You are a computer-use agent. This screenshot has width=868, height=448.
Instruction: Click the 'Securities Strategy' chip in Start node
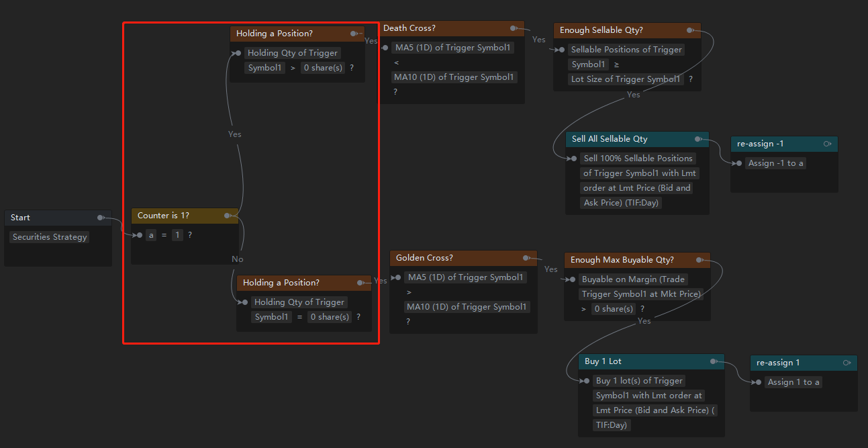[50, 237]
